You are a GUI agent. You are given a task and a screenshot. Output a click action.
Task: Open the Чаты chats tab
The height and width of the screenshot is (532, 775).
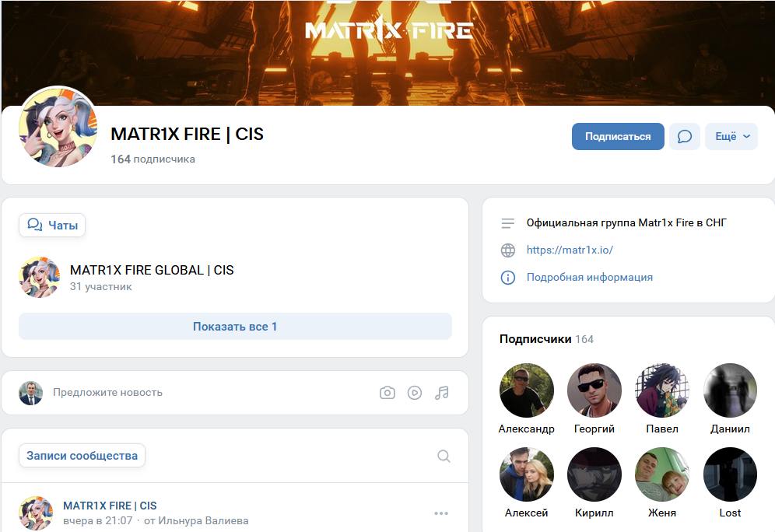click(52, 226)
